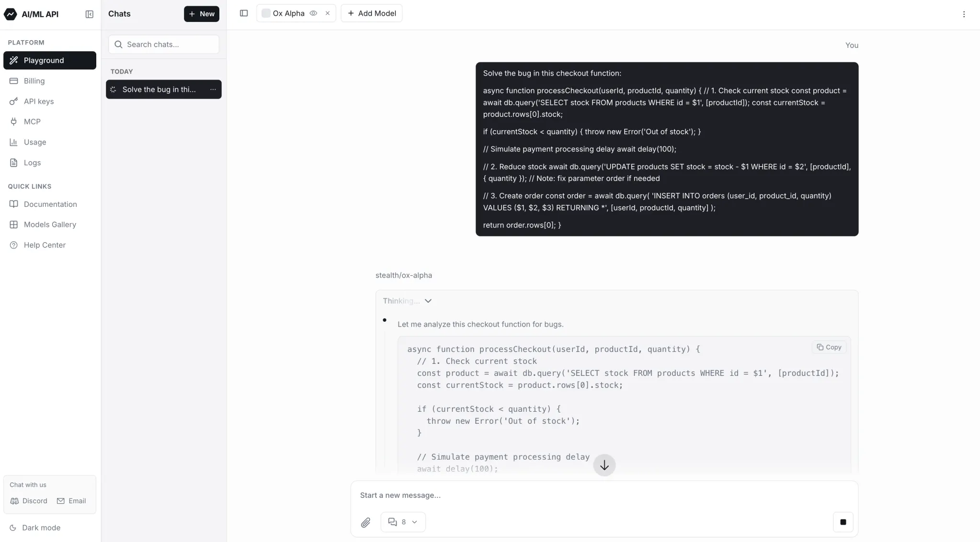This screenshot has width=980, height=542.
Task: Toggle the chats panel icon
Action: [x=244, y=13]
